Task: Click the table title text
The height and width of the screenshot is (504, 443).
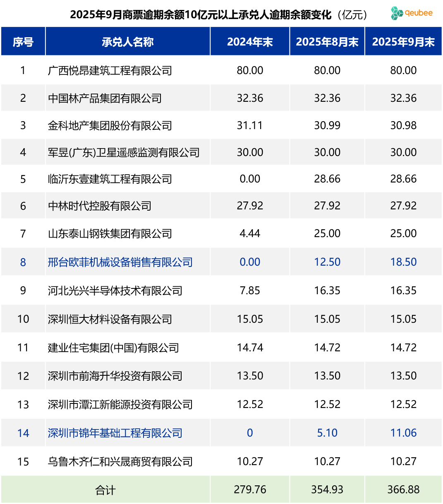Action: 201,15
